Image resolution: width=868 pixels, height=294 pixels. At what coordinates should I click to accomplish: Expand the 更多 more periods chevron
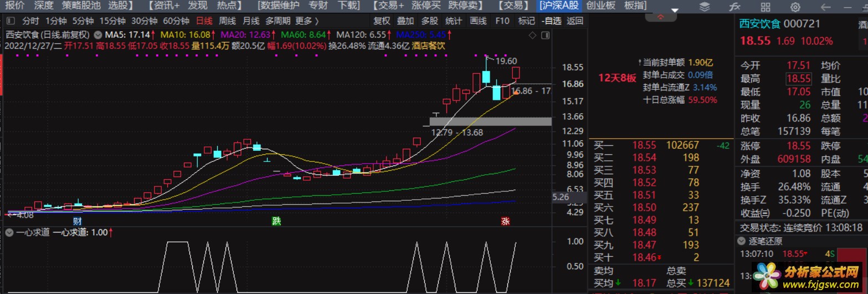tap(307, 21)
